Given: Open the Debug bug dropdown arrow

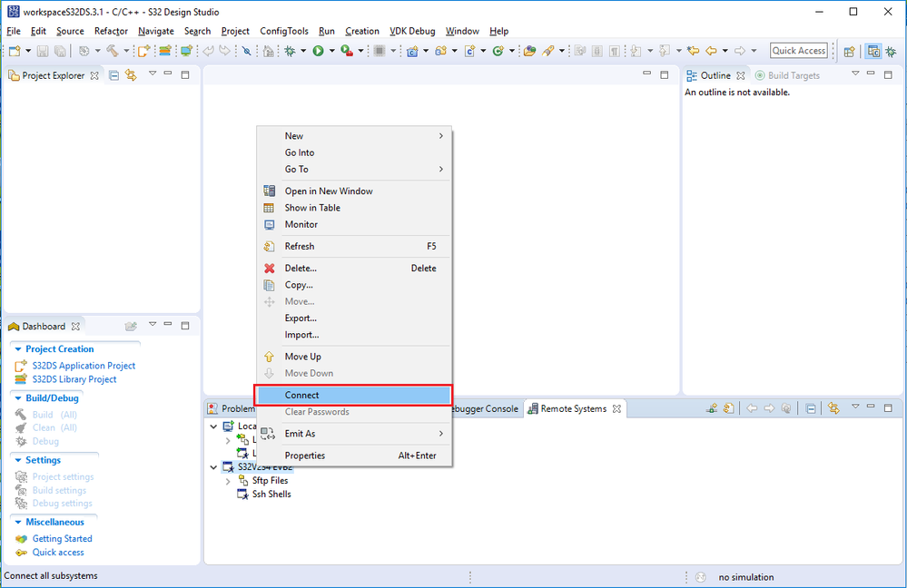Looking at the screenshot, I should (x=303, y=51).
